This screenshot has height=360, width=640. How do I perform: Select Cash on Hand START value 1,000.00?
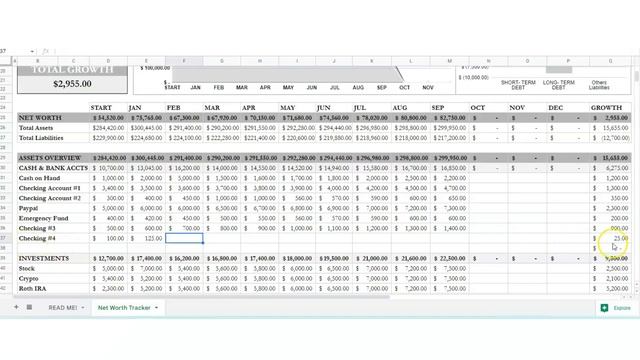(x=108, y=178)
